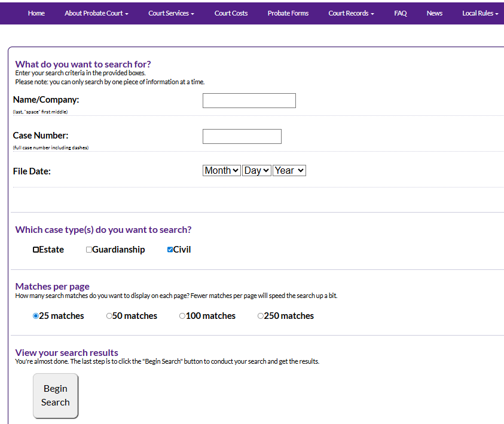Open the File Date Month dropdown
This screenshot has width=504, height=424.
click(x=222, y=170)
